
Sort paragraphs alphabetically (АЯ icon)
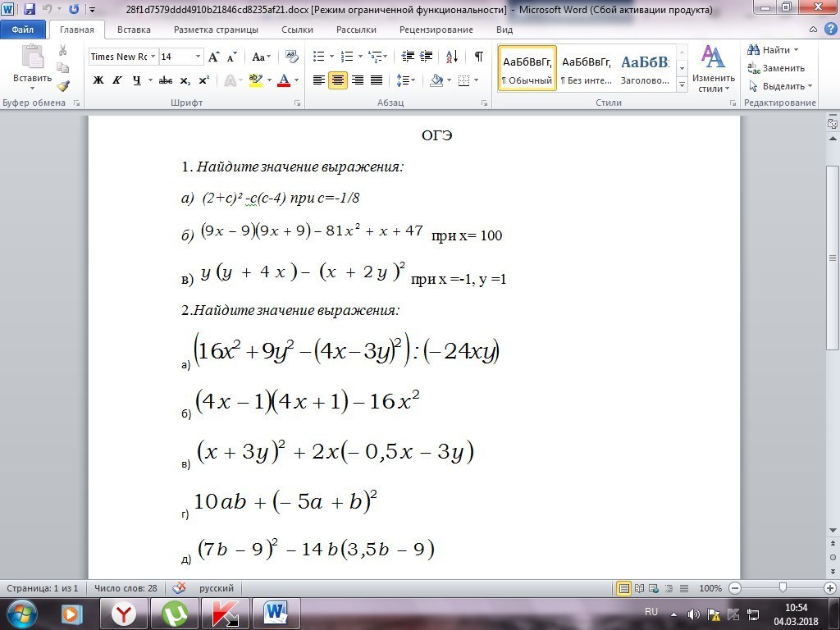click(451, 57)
